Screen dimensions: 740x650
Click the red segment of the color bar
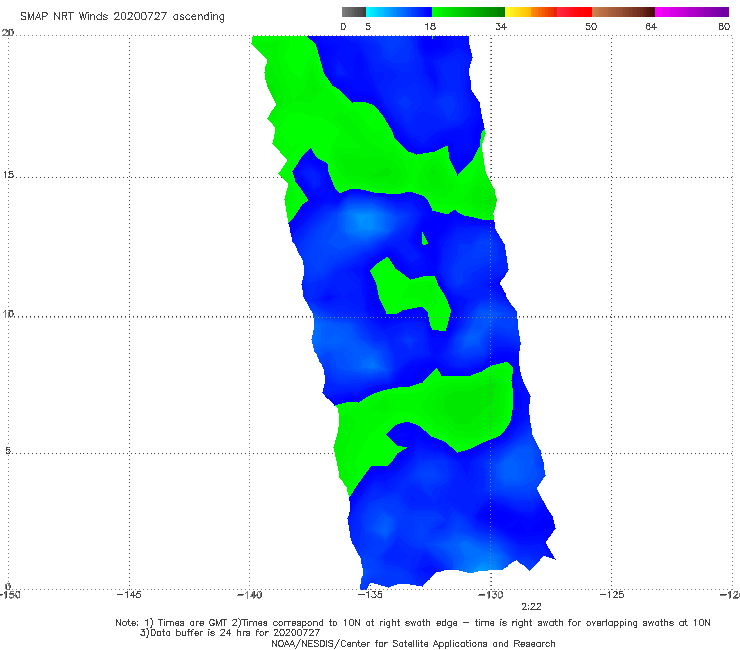click(575, 12)
